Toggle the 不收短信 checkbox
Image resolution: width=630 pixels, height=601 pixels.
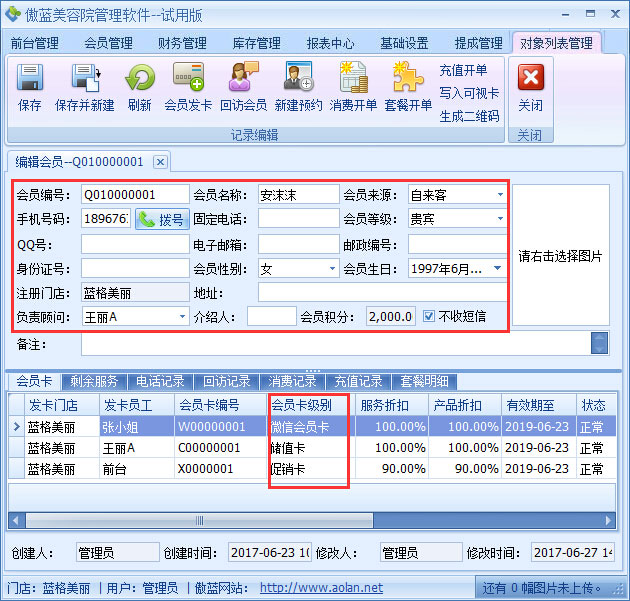click(429, 316)
